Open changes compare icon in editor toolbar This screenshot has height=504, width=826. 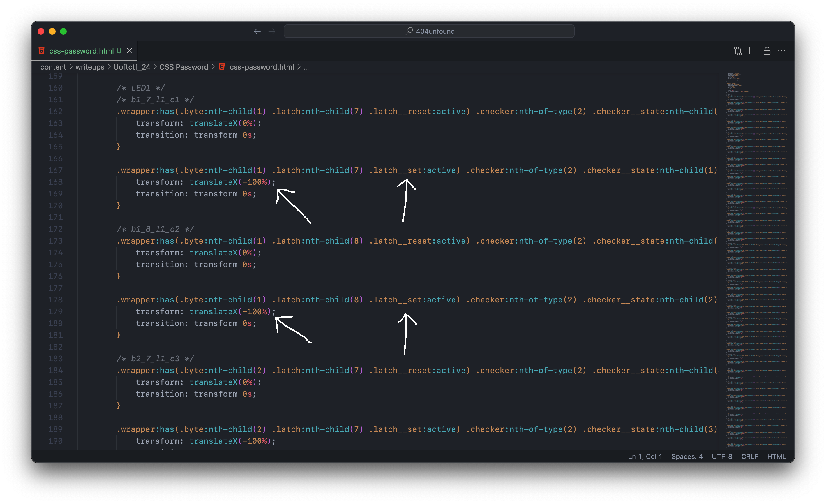click(x=737, y=51)
